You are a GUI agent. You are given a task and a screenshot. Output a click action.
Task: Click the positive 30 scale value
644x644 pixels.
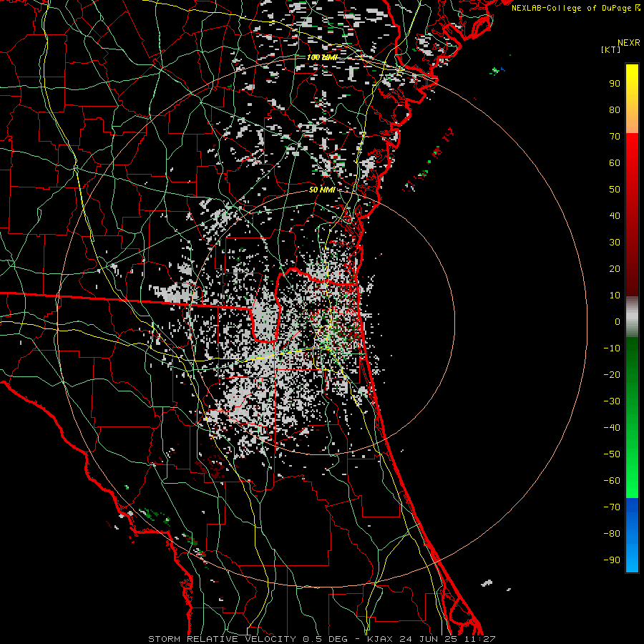pyautogui.click(x=615, y=243)
